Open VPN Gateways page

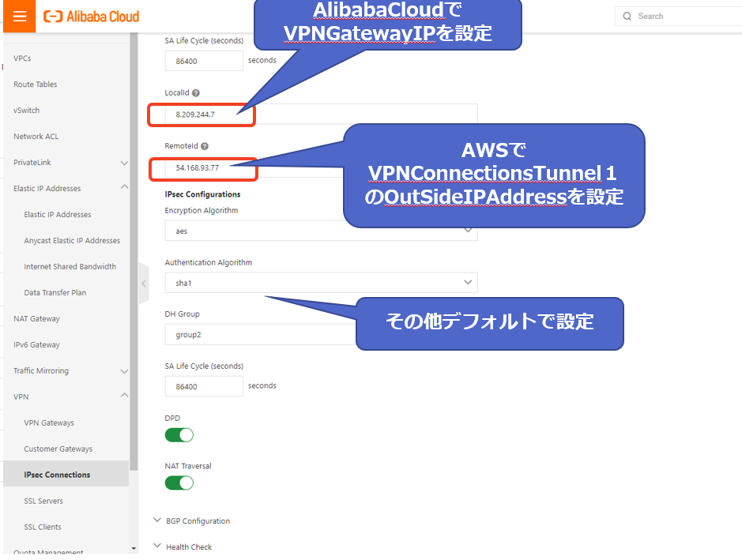(x=49, y=423)
